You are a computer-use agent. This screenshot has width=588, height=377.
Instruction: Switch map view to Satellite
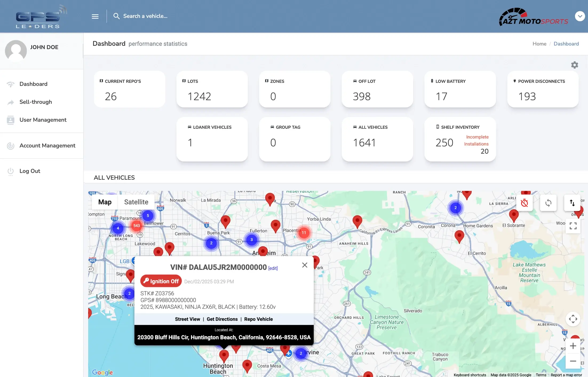[136, 202]
